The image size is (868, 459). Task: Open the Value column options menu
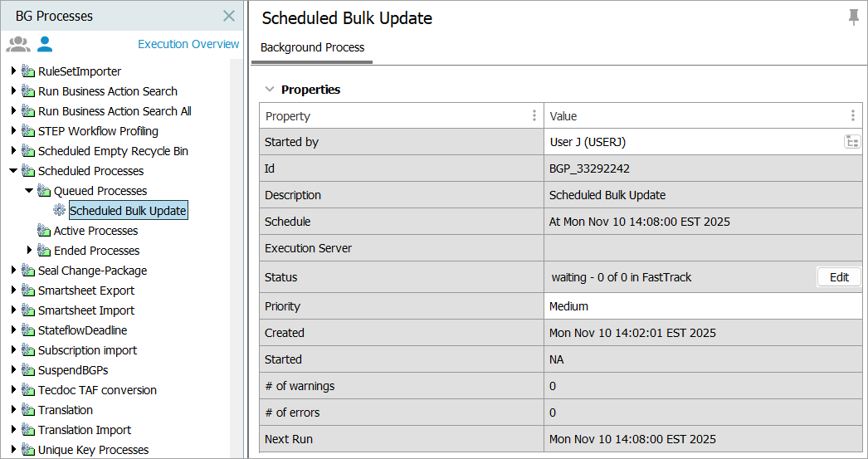pos(852,116)
